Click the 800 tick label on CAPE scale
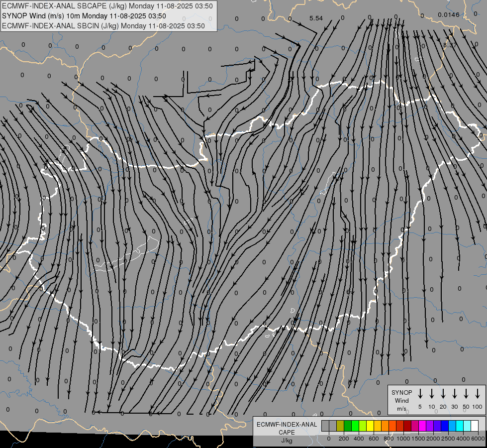487x448 pixels. coord(389,439)
